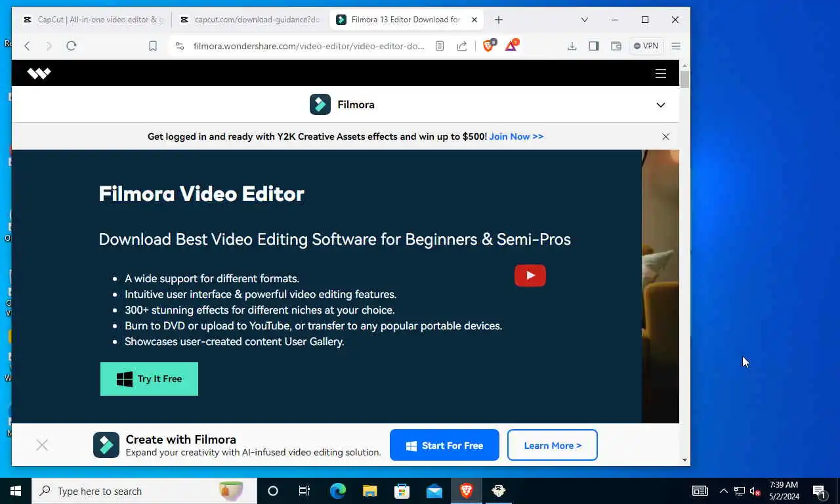
Task: Click the Filmora Video Editor heading
Action: click(x=201, y=194)
